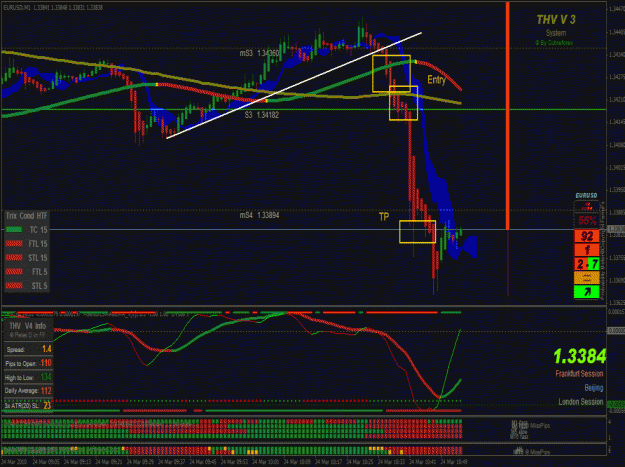The width and height of the screenshot is (625, 467).
Task: Click the High to Low value 134
Action: click(x=46, y=377)
